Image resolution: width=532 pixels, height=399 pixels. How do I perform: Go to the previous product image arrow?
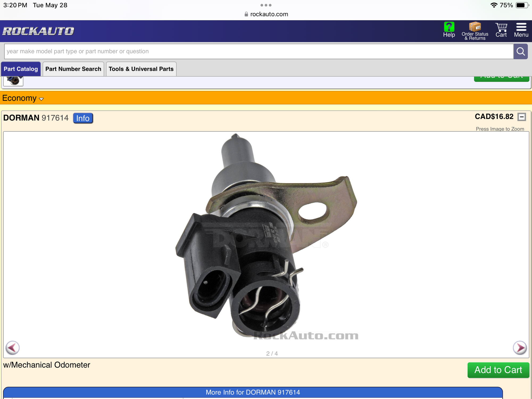pos(12,348)
